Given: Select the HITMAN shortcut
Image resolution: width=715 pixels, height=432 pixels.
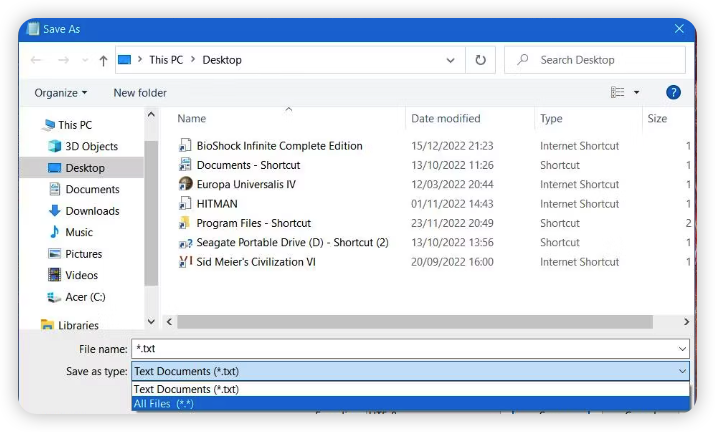Looking at the screenshot, I should [x=217, y=204].
